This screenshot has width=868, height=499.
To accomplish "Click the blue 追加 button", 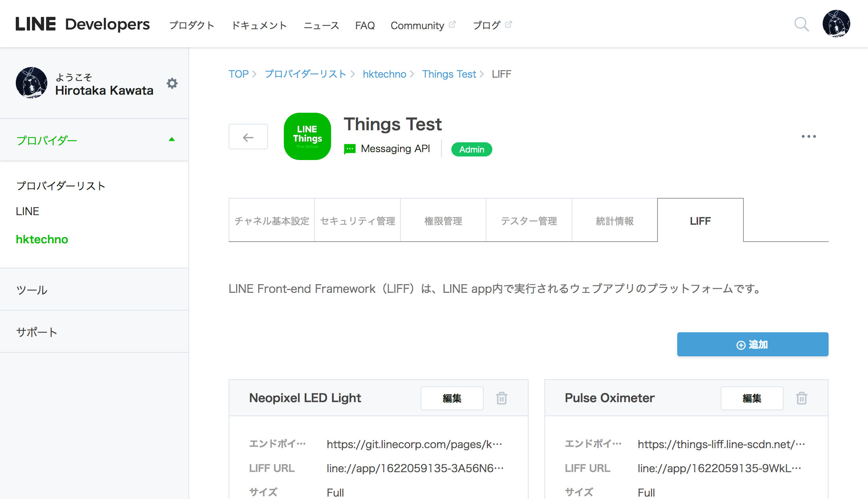I will click(x=753, y=344).
